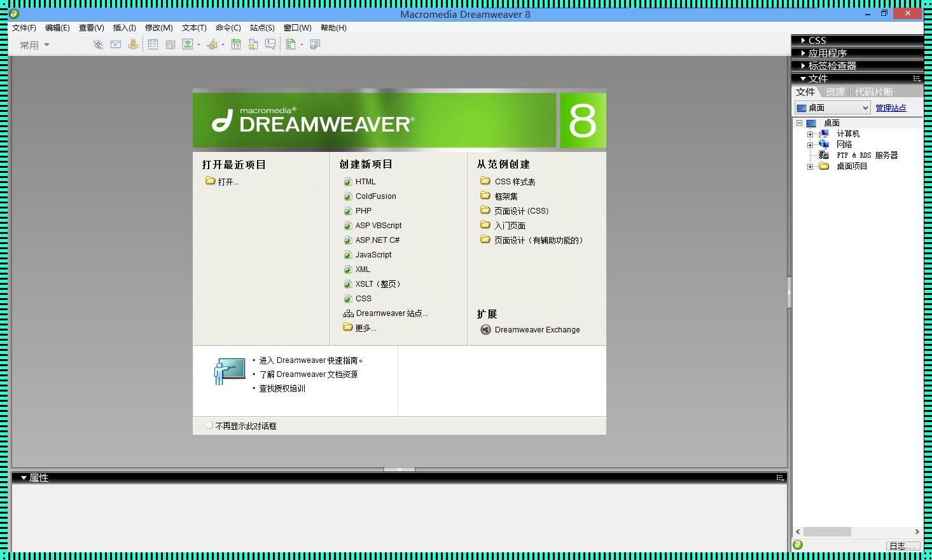Click the 日志... button

tap(902, 546)
